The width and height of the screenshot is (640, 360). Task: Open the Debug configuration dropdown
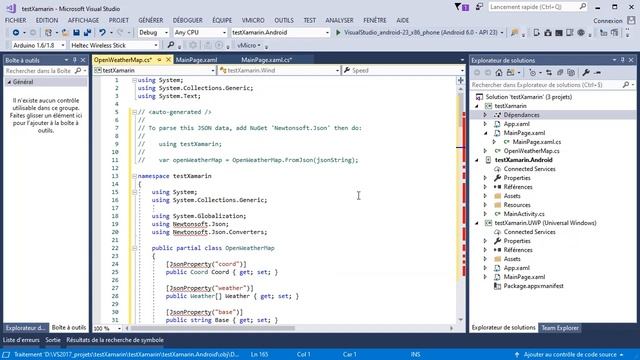[153, 32]
